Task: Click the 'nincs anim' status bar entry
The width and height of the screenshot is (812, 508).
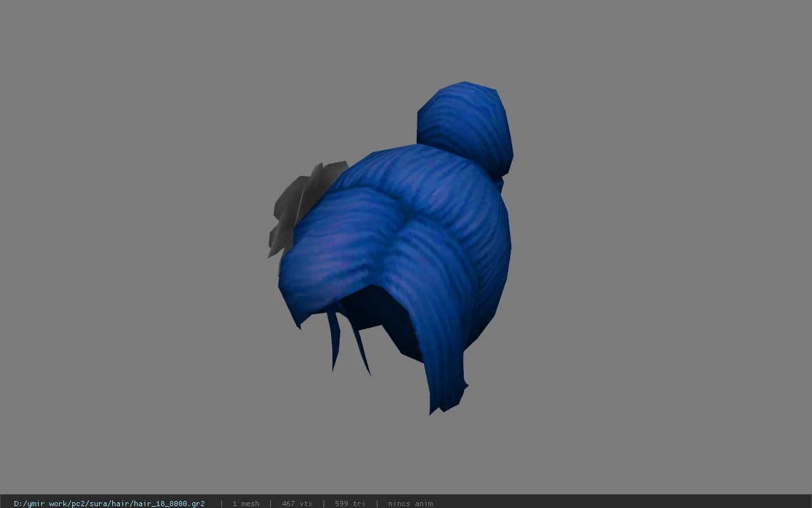Action: pos(410,504)
